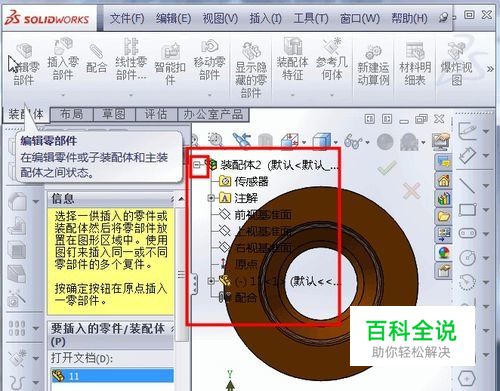
Task: Click the previous view icon in view toolbar
Action: [x=242, y=140]
